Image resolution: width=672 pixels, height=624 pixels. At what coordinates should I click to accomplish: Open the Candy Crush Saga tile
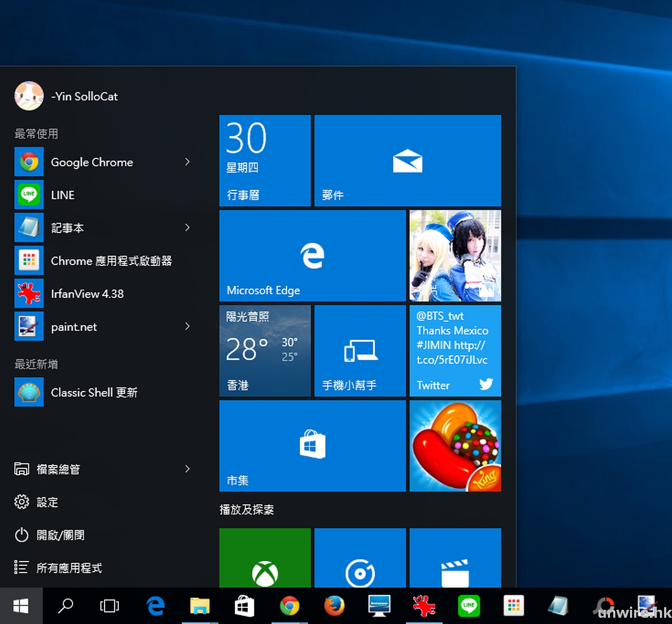coord(455,446)
